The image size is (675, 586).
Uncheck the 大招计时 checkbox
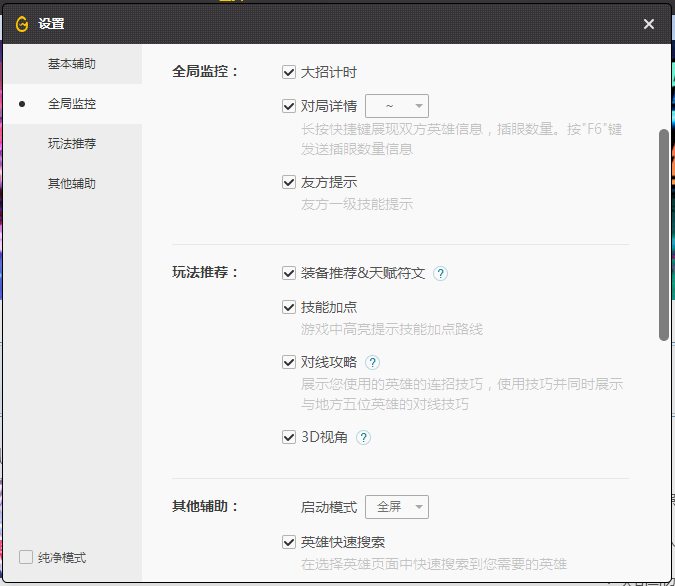click(289, 73)
